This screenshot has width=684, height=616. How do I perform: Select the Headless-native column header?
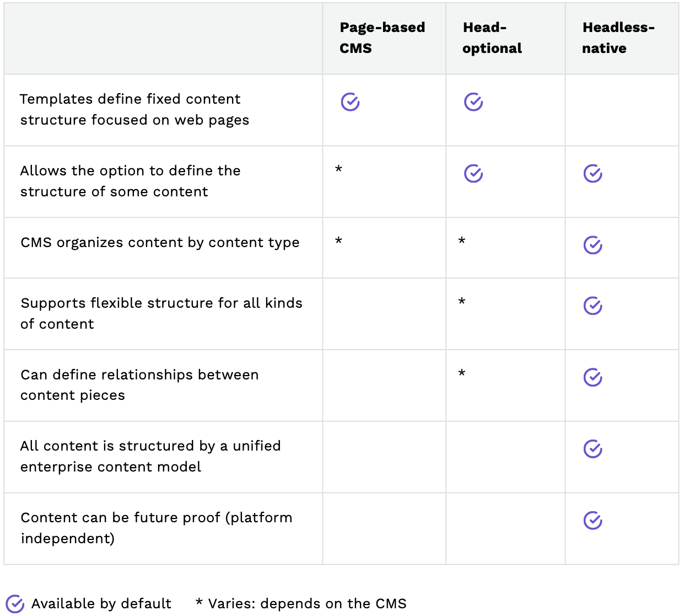point(618,38)
